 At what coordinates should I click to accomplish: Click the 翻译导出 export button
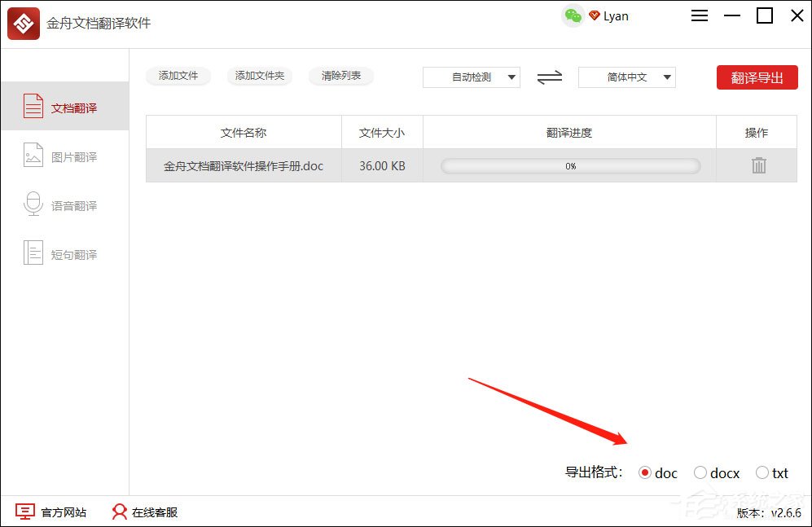coord(757,77)
